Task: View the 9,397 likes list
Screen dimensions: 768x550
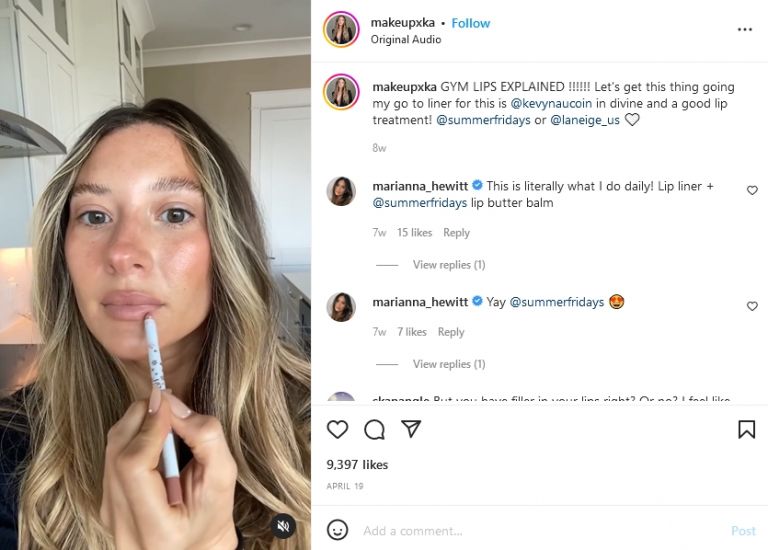Action: tap(357, 465)
